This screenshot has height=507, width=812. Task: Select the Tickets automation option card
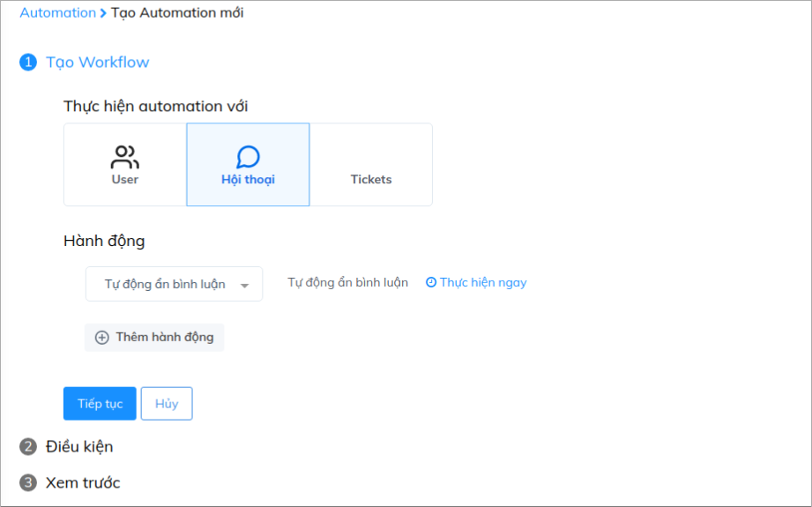click(371, 165)
